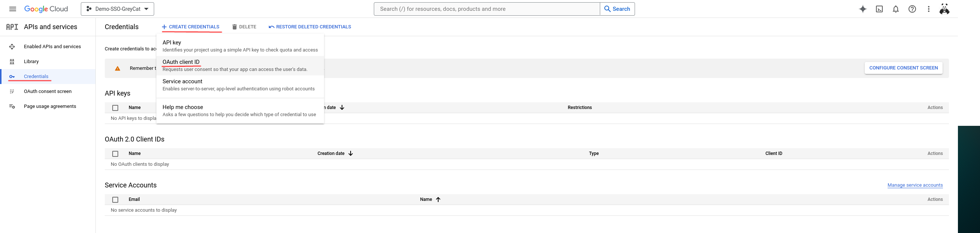Click the panda account avatar
980x233 pixels.
pos(944,9)
